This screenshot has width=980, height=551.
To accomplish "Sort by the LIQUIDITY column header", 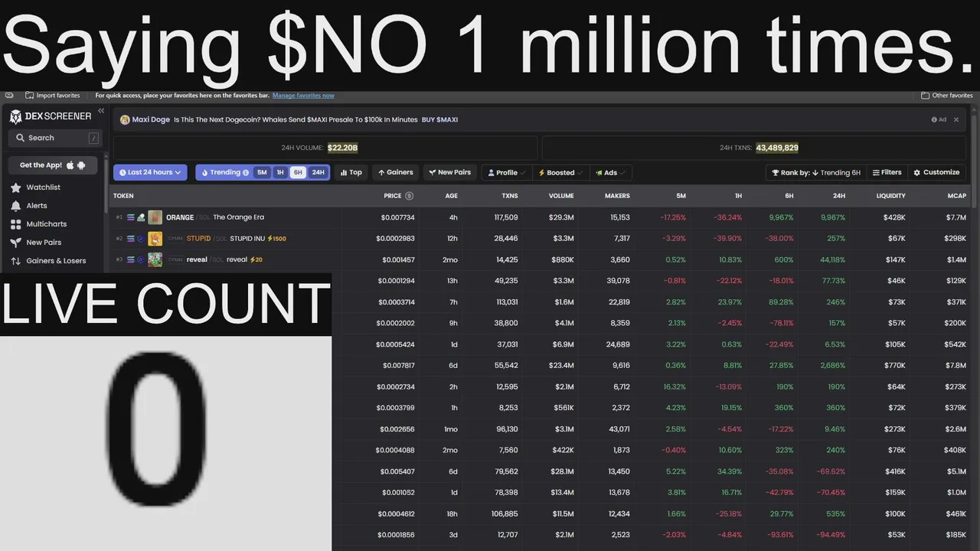I will tap(891, 196).
